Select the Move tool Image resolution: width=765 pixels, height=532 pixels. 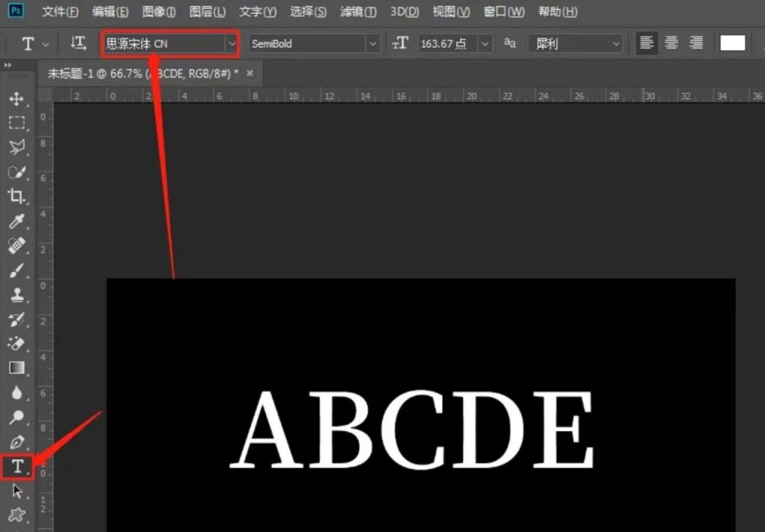(16, 99)
